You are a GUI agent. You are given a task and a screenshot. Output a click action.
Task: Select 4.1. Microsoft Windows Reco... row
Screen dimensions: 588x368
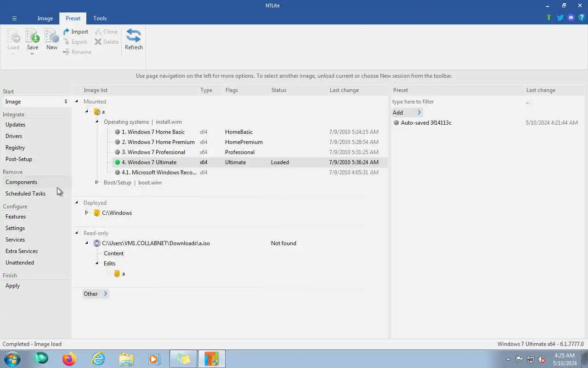click(x=249, y=172)
